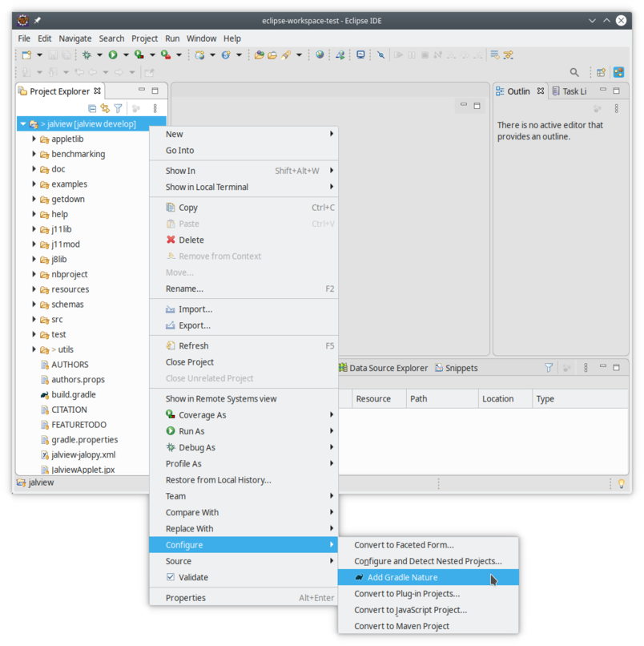Open the web browser globe icon

click(x=320, y=55)
